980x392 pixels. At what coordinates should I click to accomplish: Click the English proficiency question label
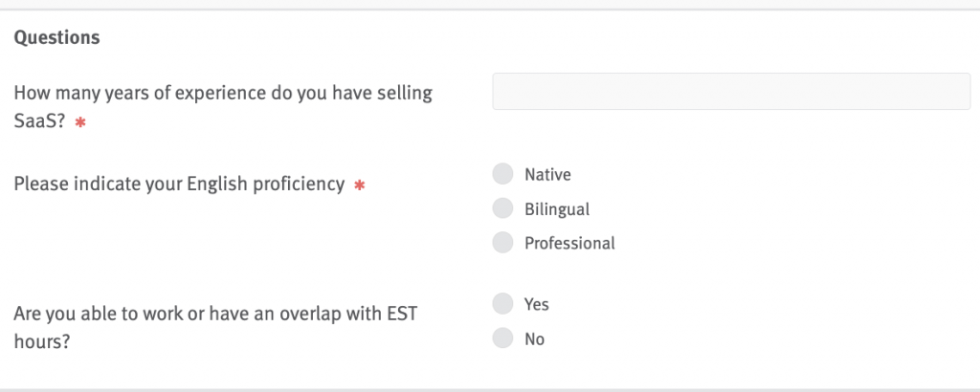tap(179, 184)
